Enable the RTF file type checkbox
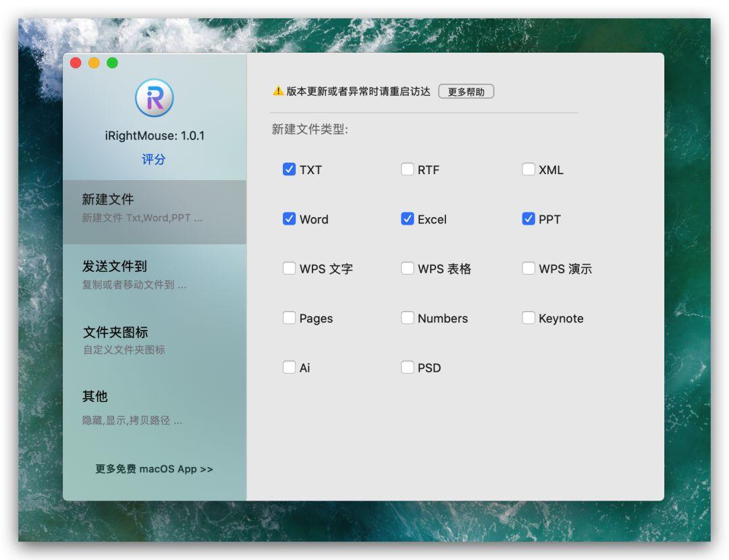Screen dimensions: 729x560 408,169
